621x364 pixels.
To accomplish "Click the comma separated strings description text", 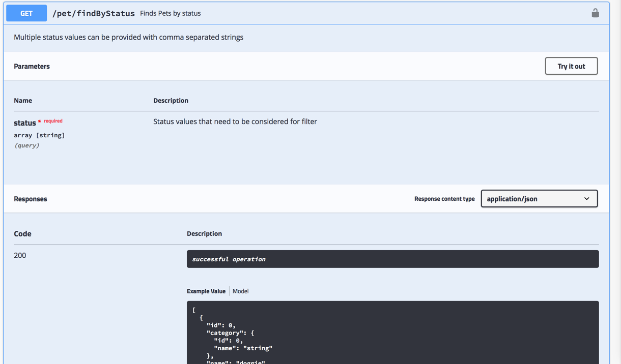I will coord(128,37).
